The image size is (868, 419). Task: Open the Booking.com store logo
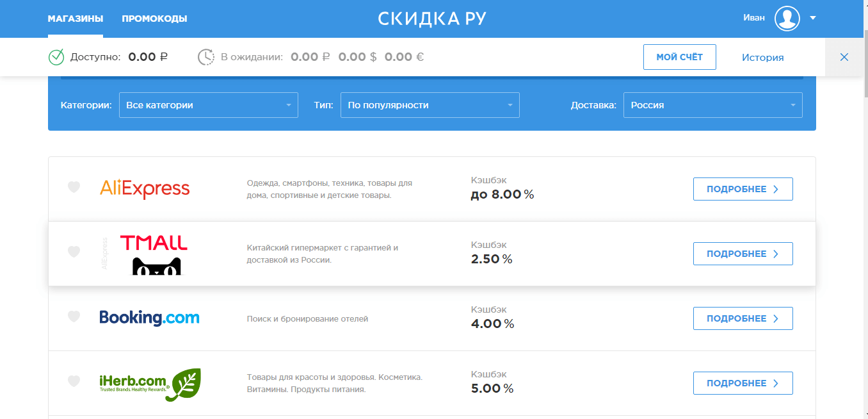pyautogui.click(x=149, y=318)
